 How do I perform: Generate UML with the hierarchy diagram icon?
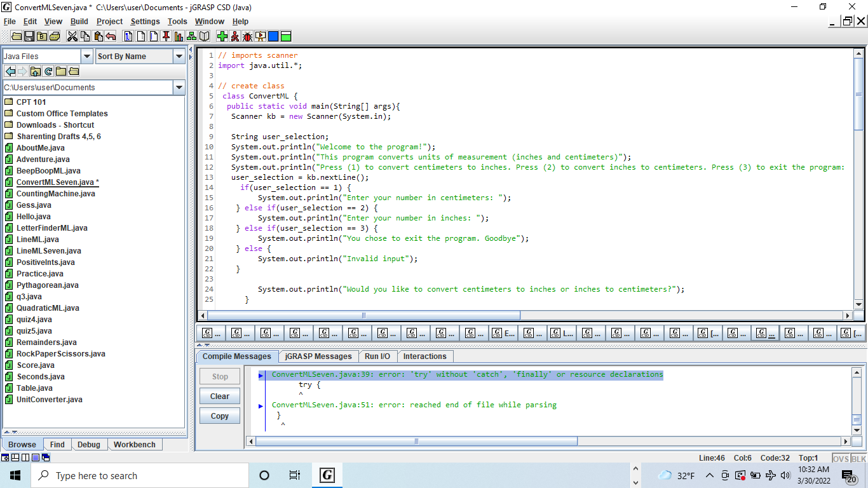[x=191, y=36]
